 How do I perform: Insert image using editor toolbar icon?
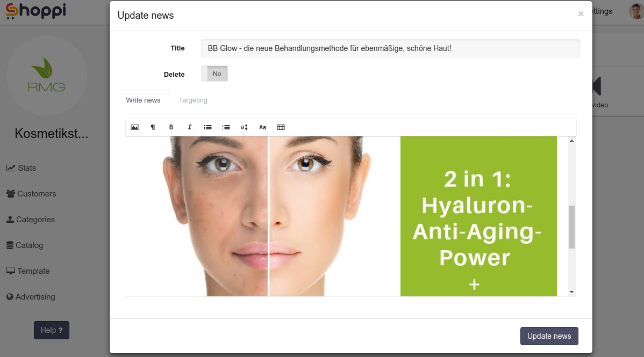(x=134, y=127)
